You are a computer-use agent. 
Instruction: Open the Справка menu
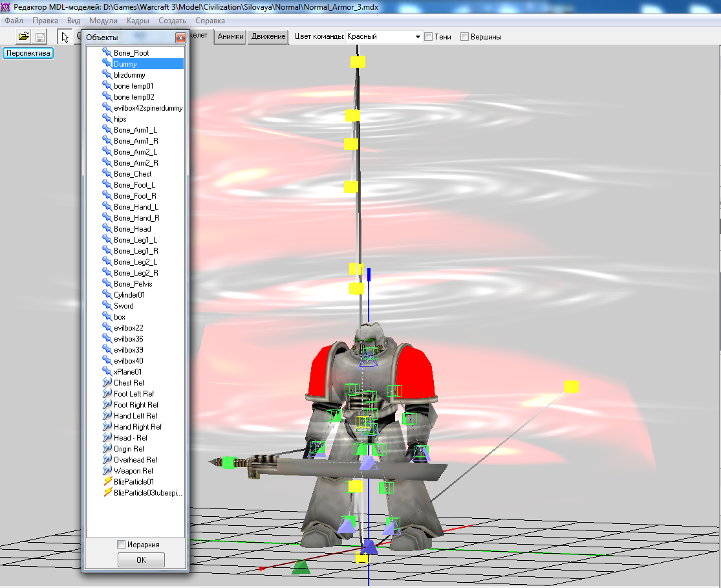point(210,21)
